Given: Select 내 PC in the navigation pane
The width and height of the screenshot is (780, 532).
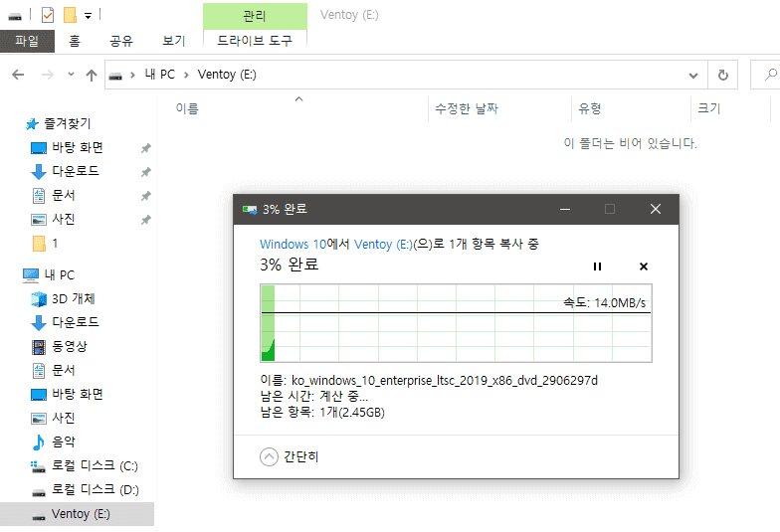Looking at the screenshot, I should pos(60,274).
